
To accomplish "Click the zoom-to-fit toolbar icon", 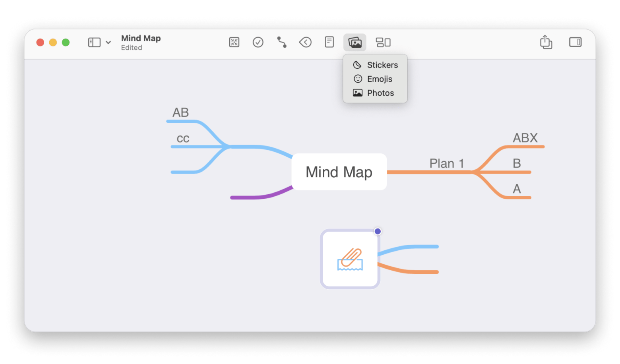I will (234, 42).
